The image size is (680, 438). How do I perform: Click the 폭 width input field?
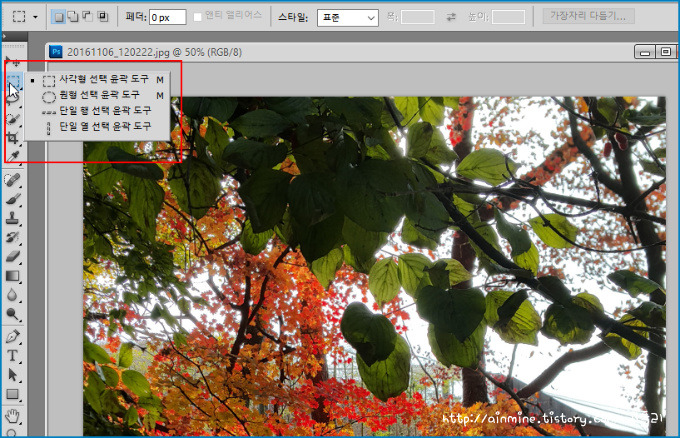pos(417,17)
